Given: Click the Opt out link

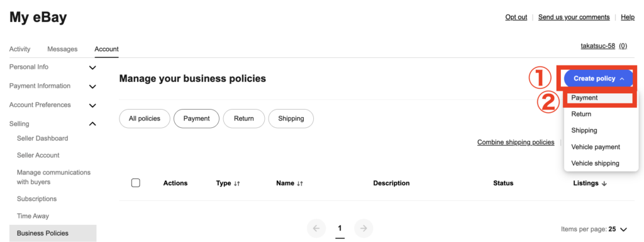Looking at the screenshot, I should point(516,17).
